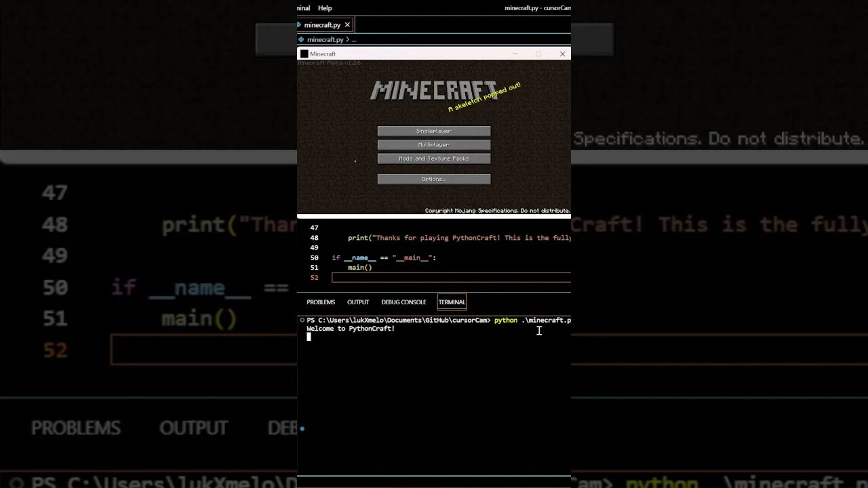
Task: Switch to the PROBLEMS panel tab
Action: (x=321, y=302)
